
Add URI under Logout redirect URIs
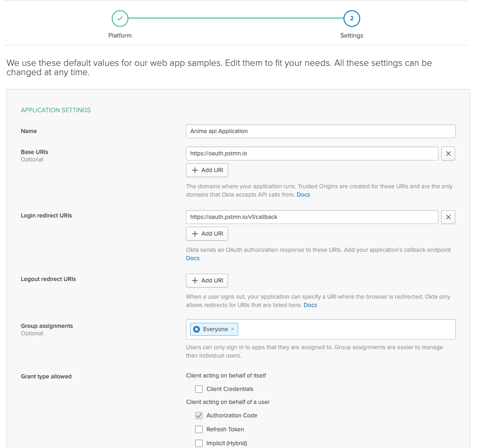[207, 281]
